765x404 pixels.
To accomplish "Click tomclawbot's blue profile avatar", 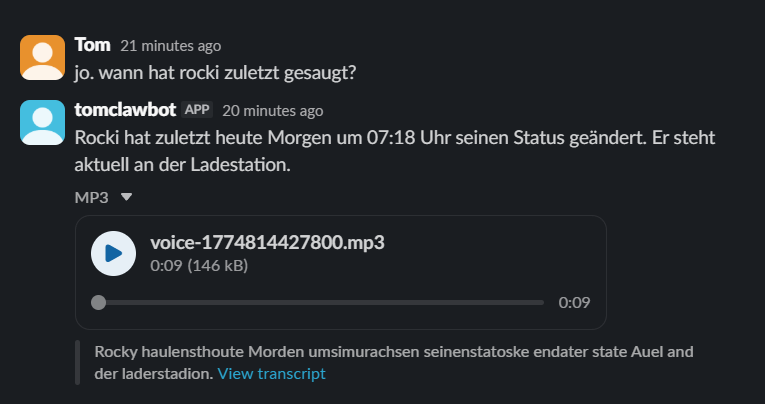I will 42,122.
